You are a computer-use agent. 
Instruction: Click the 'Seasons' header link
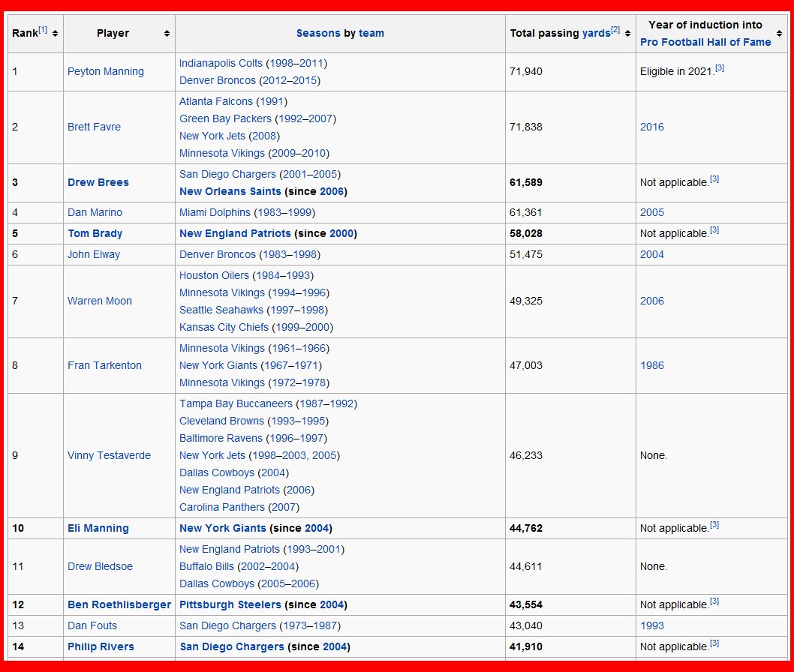318,33
